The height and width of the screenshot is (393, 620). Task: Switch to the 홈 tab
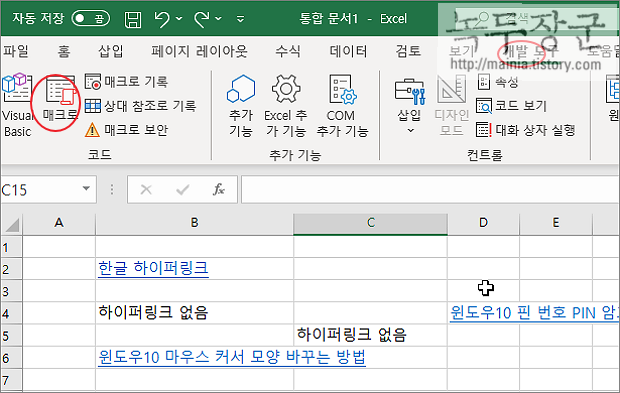point(64,51)
